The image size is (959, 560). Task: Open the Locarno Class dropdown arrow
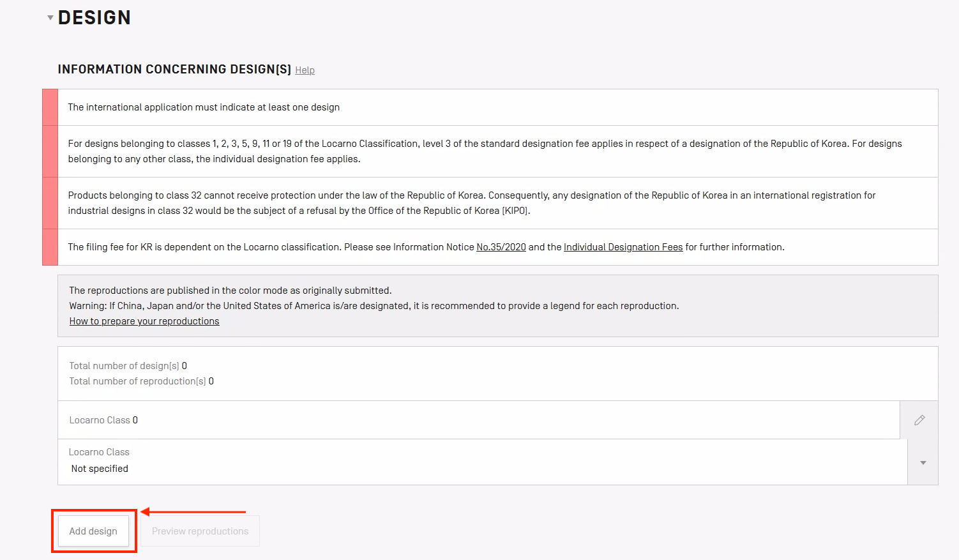click(923, 462)
